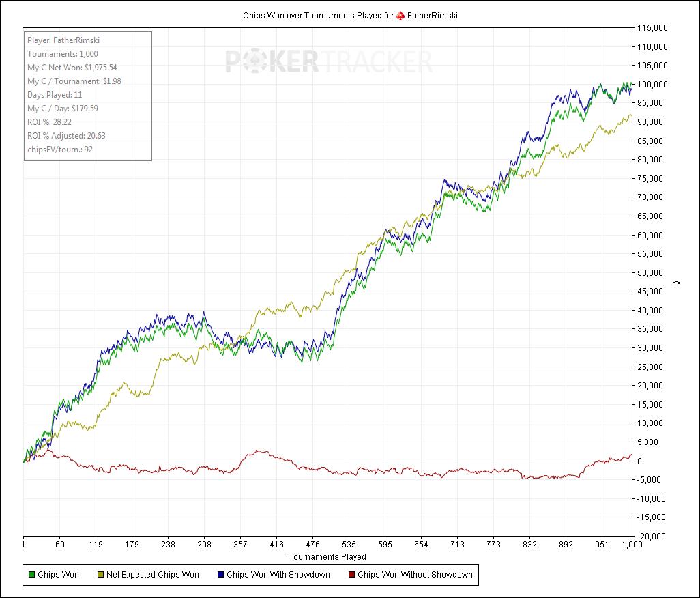Screen dimensions: 700x598
Task: Click the 535 x-axis tick label
Action: 349,545
